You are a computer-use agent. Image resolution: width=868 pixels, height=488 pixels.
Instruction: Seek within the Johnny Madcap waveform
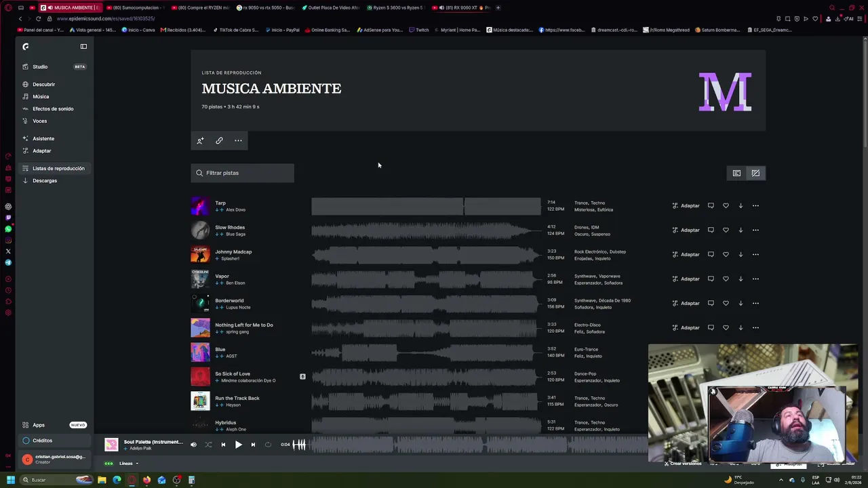[426, 254]
